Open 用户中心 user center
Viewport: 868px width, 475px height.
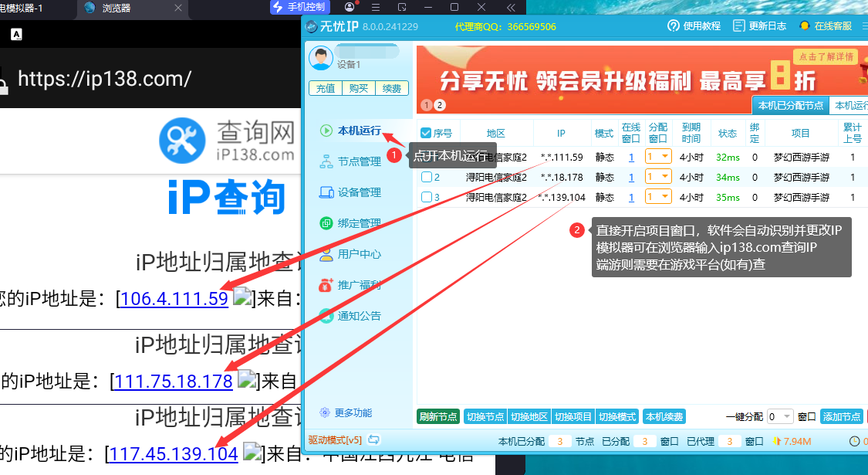pos(350,254)
